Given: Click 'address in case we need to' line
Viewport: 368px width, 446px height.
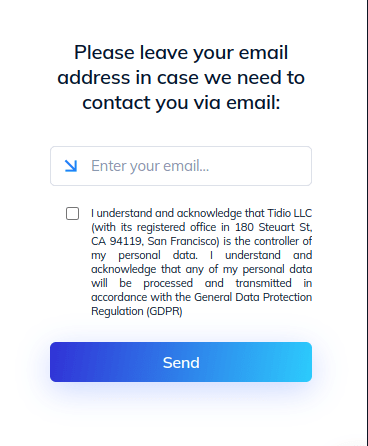Looking at the screenshot, I should [x=181, y=77].
